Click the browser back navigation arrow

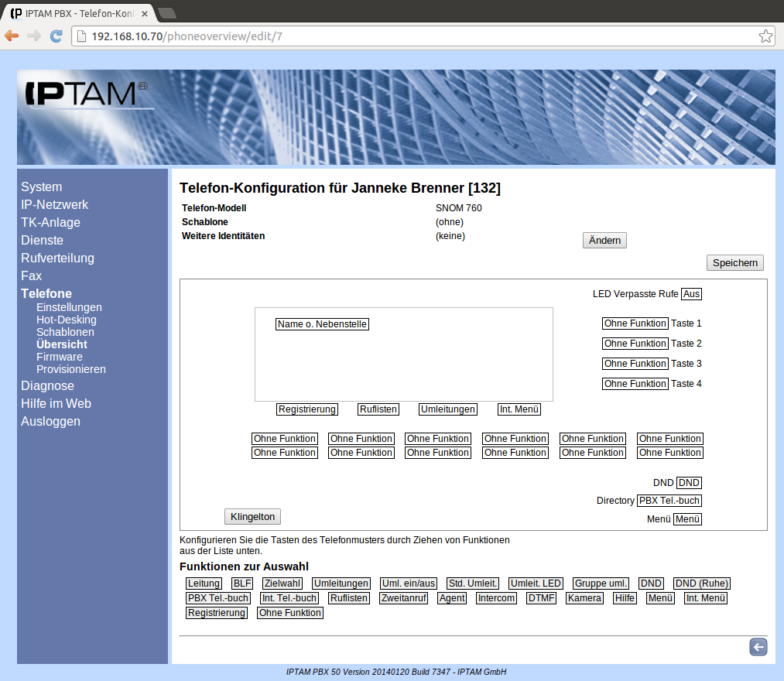tap(12, 36)
